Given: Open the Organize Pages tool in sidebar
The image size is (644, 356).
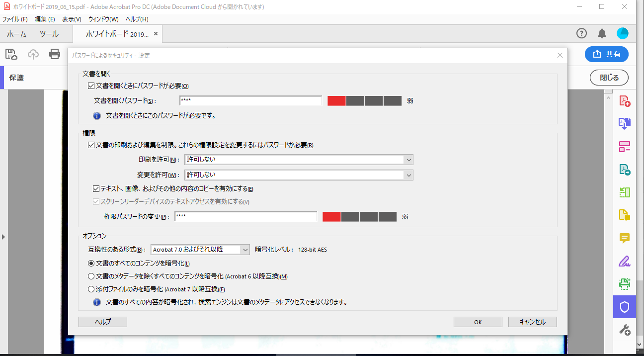Looking at the screenshot, I should [625, 147].
